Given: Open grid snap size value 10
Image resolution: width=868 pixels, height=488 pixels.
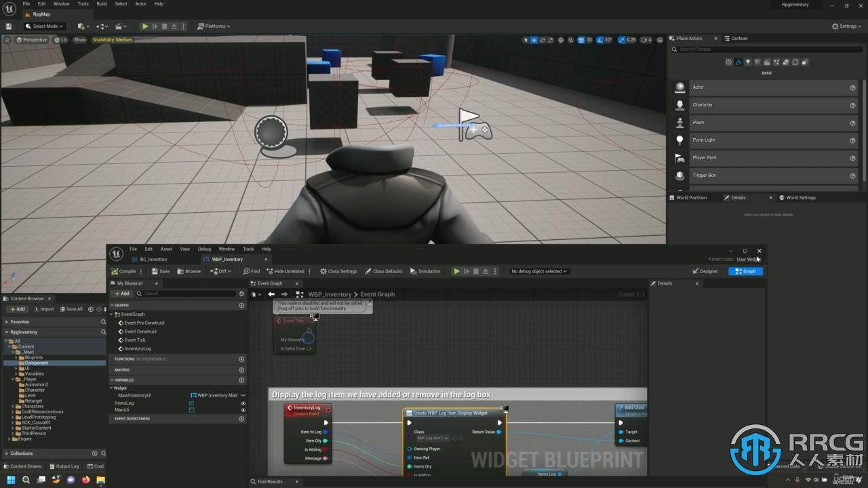Looking at the screenshot, I should tap(589, 40).
